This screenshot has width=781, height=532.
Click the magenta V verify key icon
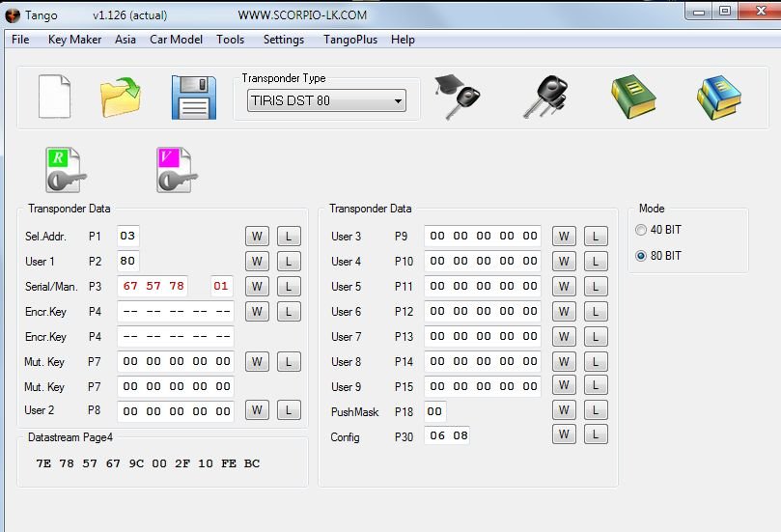tap(177, 171)
